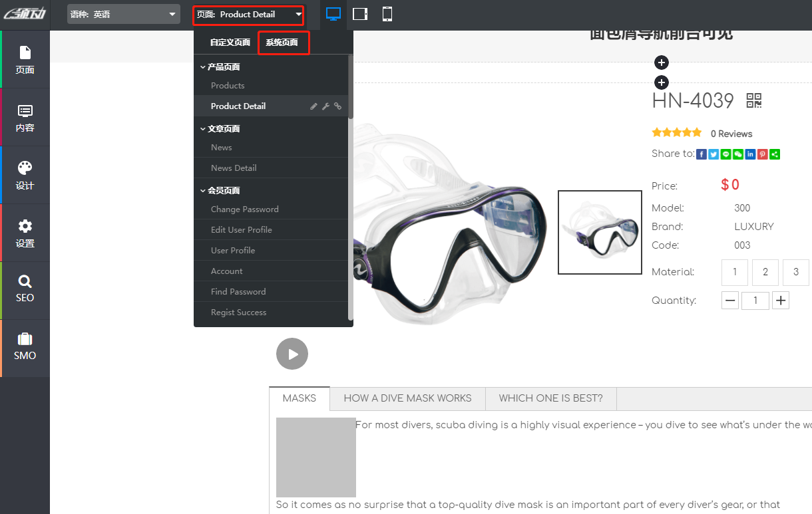
Task: Play the product video
Action: (292, 354)
